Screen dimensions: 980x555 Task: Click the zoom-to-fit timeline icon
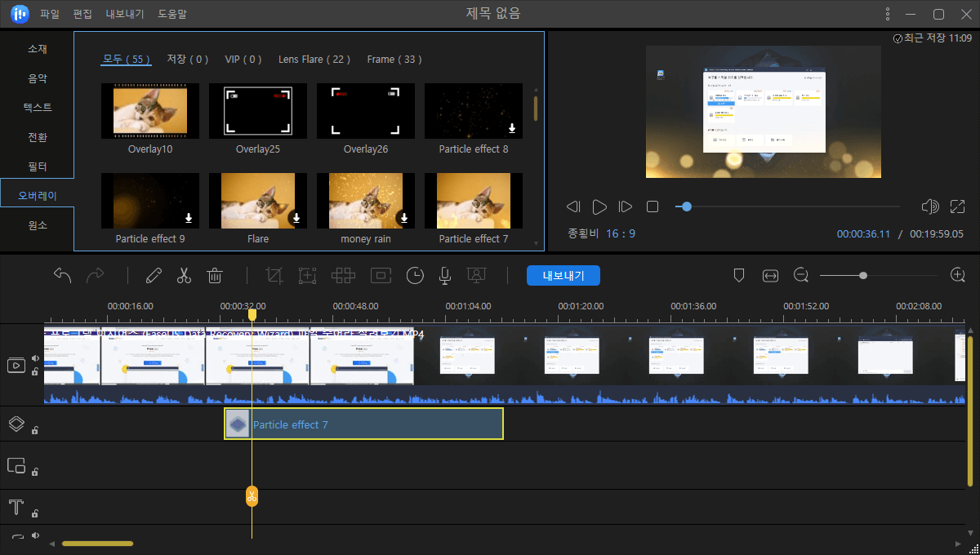point(770,276)
